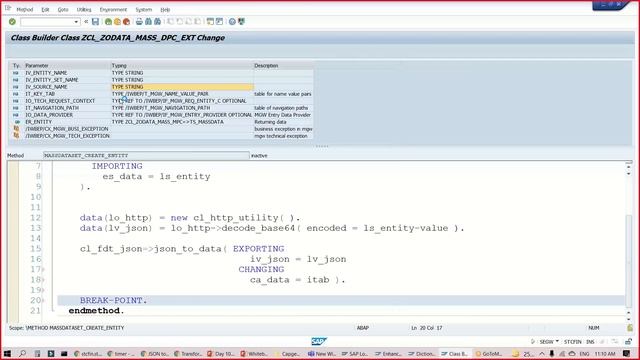
Task: Open the Goto menu
Action: point(63,9)
